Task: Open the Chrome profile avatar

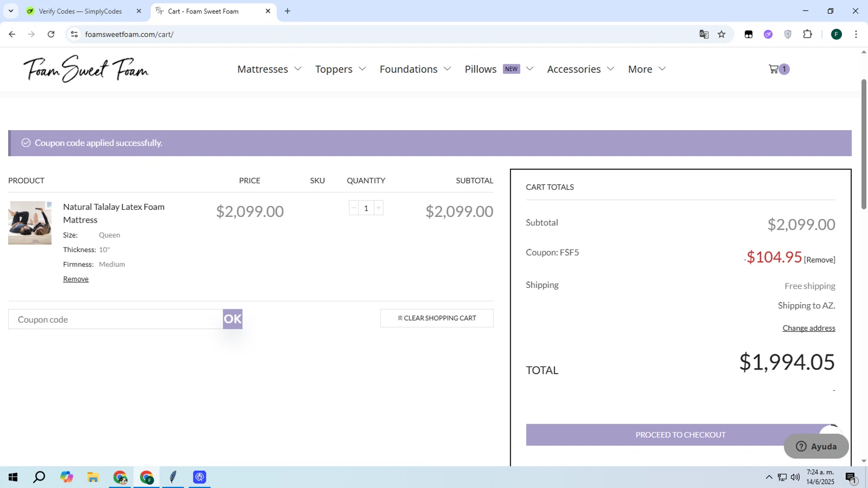Action: (836, 34)
